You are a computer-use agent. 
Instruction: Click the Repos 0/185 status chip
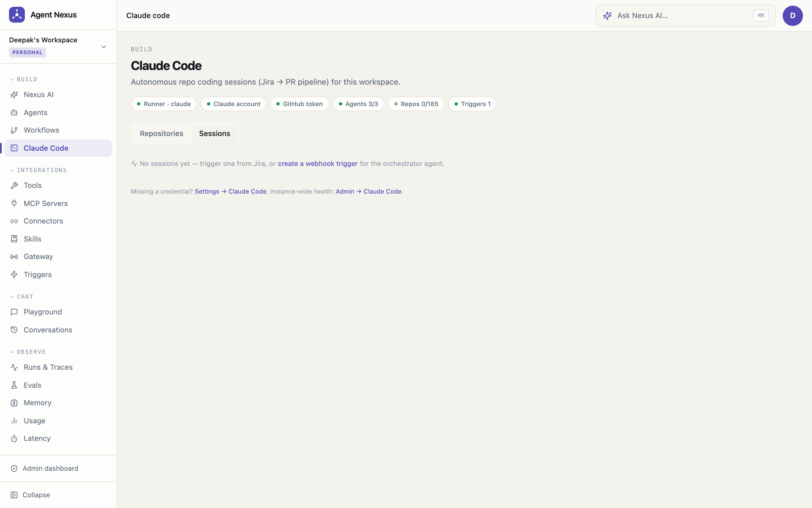416,104
